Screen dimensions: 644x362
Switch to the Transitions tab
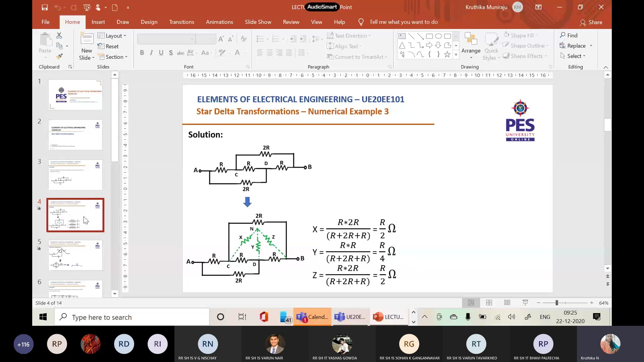[x=181, y=22]
